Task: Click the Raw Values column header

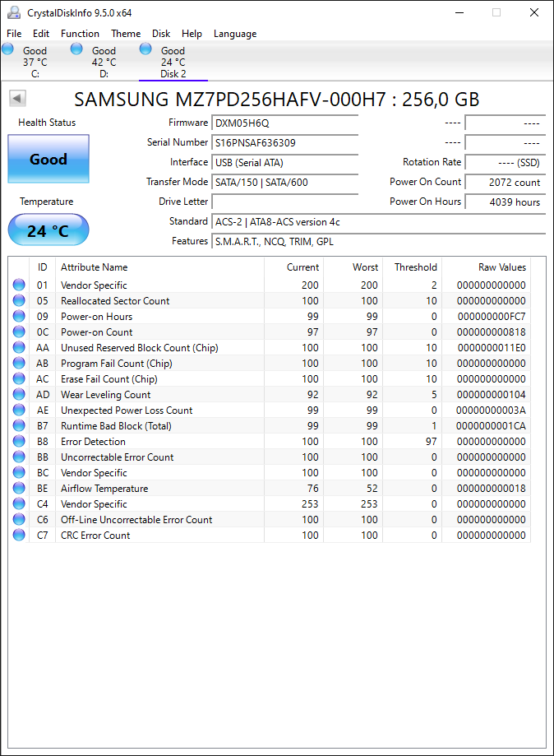Action: (x=486, y=267)
